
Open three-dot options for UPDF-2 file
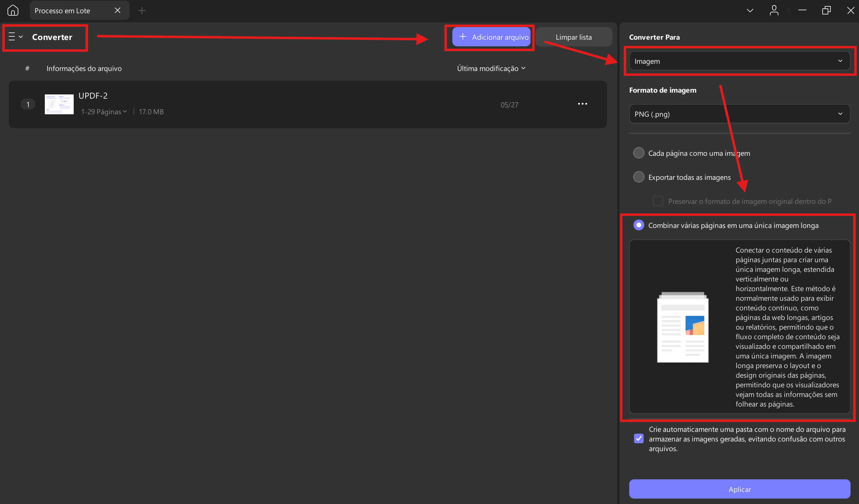[582, 104]
